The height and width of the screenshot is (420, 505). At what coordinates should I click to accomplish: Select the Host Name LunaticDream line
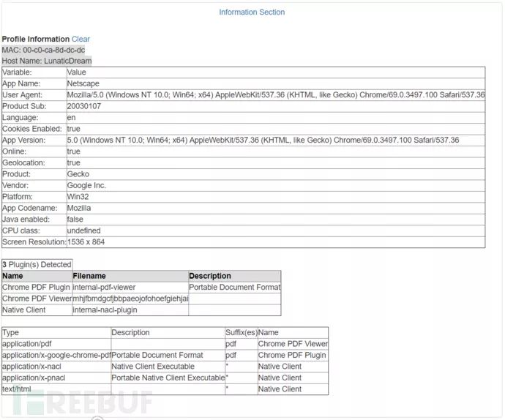pyautogui.click(x=47, y=61)
